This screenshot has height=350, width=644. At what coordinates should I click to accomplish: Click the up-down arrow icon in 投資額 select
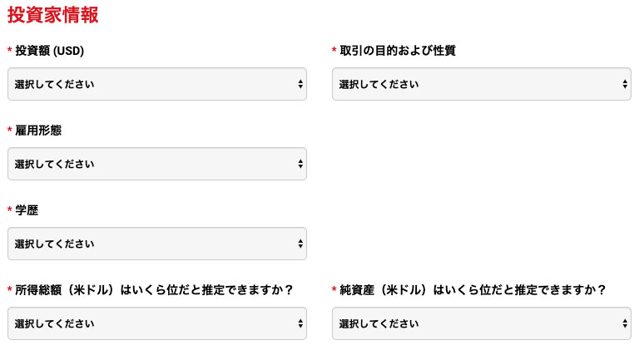300,84
